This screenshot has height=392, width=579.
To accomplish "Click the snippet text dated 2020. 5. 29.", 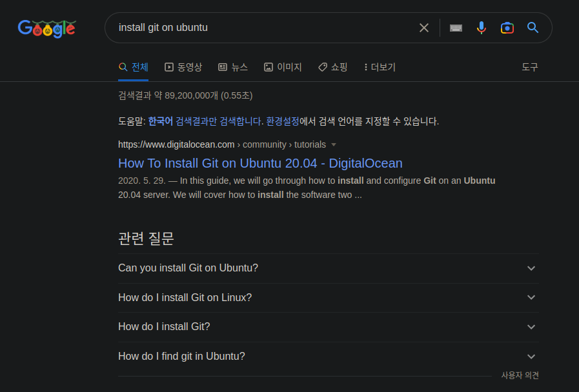I will (307, 188).
